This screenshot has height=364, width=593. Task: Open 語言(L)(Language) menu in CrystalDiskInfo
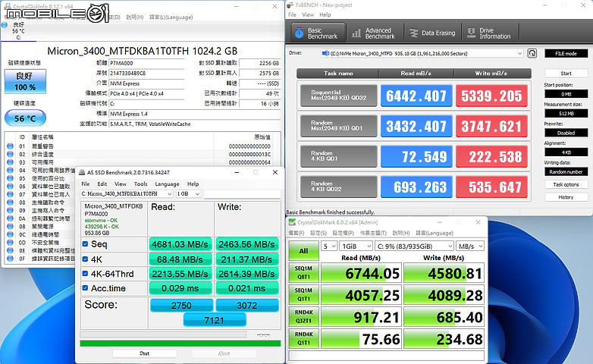171,17
